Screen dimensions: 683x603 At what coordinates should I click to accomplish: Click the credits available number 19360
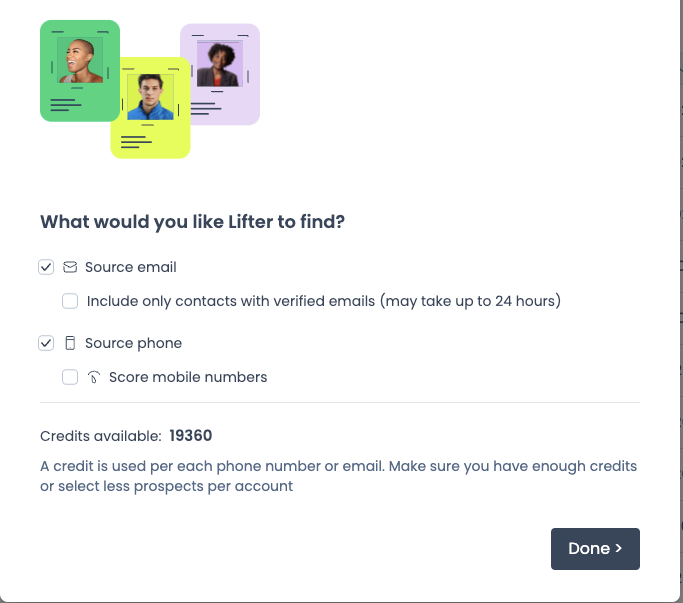191,436
